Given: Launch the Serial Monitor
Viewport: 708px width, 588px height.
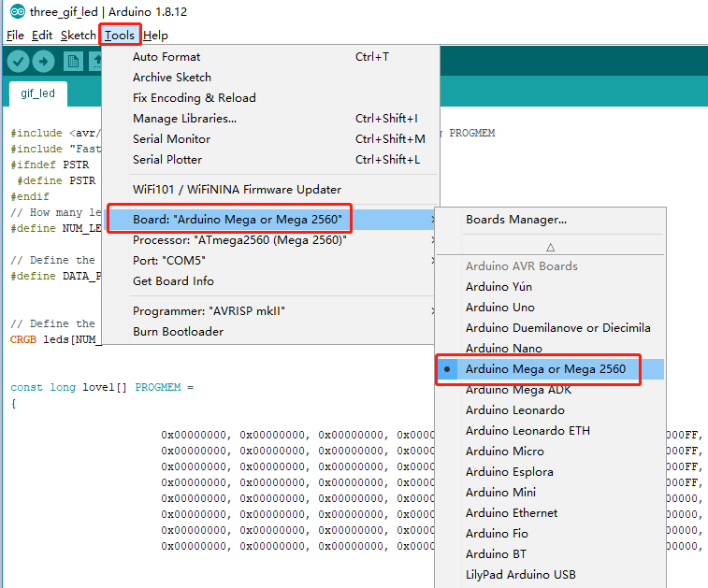Looking at the screenshot, I should coord(171,139).
